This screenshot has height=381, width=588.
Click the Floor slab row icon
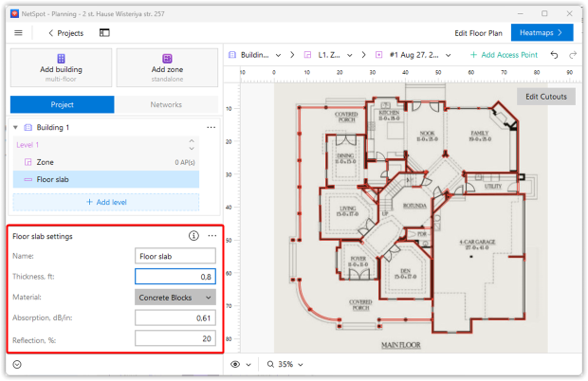point(28,179)
